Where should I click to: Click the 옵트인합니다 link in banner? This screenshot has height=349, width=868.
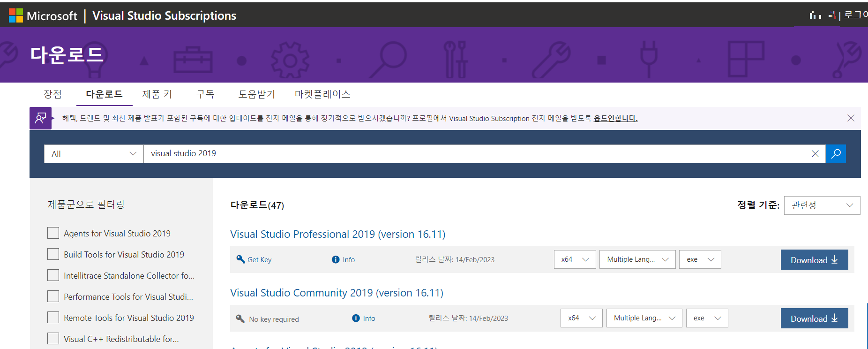point(615,118)
